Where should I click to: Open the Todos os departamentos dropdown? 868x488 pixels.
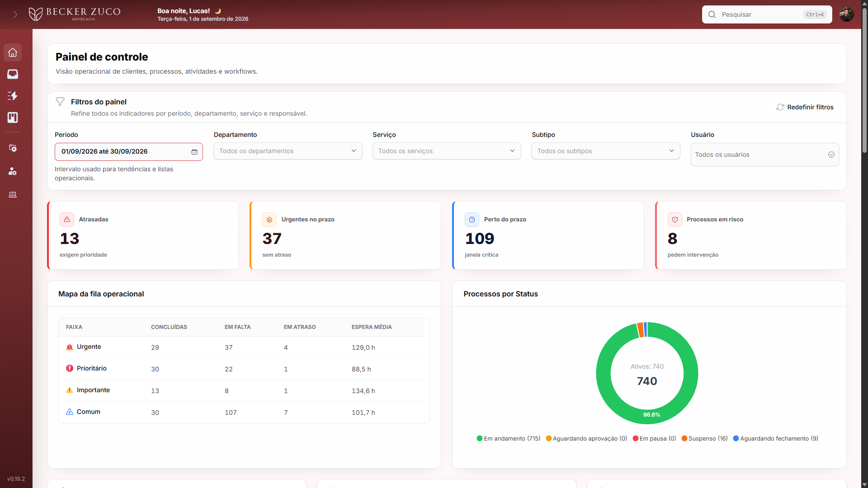tap(288, 151)
